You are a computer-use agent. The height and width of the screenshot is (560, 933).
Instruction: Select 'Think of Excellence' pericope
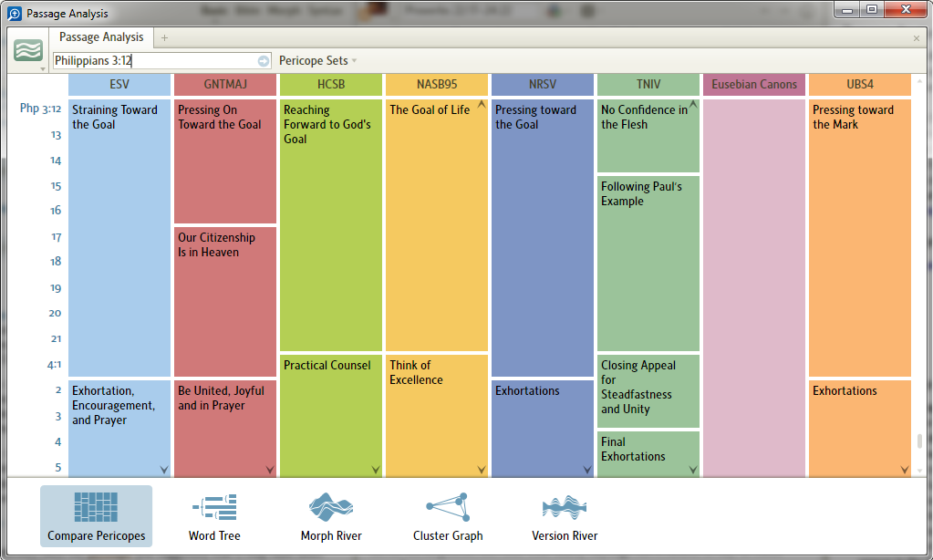(437, 415)
